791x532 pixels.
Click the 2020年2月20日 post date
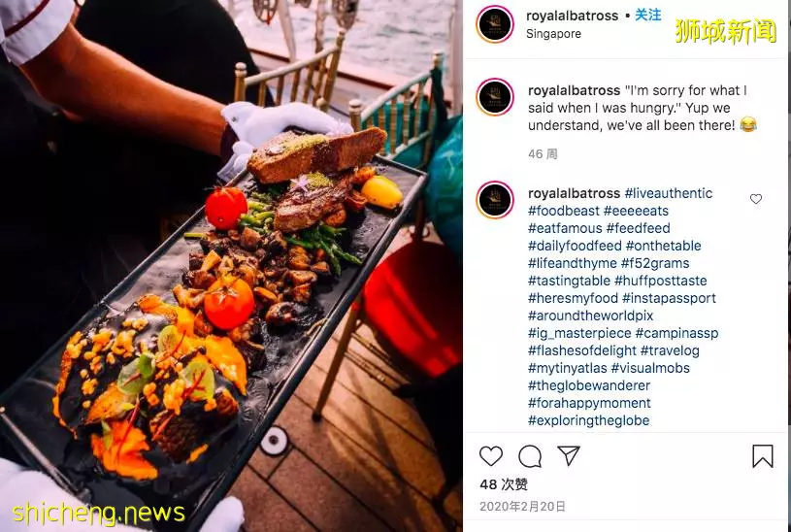pyautogui.click(x=522, y=506)
